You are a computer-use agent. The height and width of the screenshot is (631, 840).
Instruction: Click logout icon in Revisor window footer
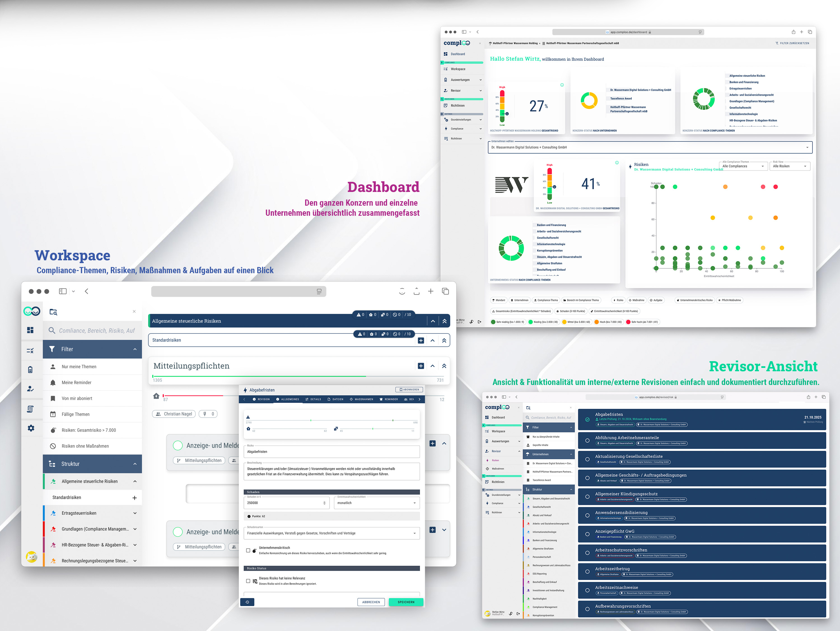click(518, 614)
